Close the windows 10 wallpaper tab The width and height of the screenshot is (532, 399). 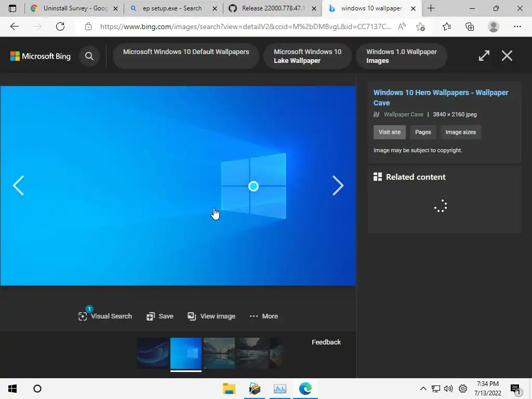(x=413, y=8)
